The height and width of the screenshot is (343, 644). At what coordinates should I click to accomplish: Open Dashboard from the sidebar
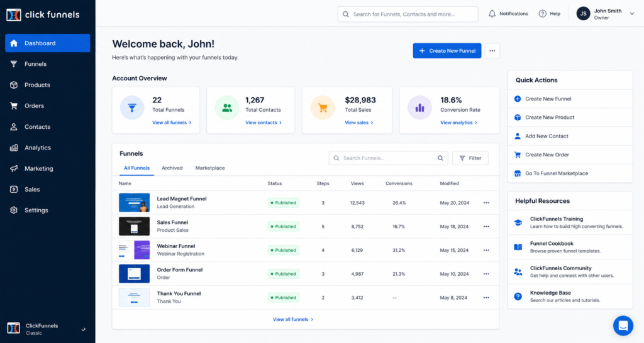[x=48, y=43]
